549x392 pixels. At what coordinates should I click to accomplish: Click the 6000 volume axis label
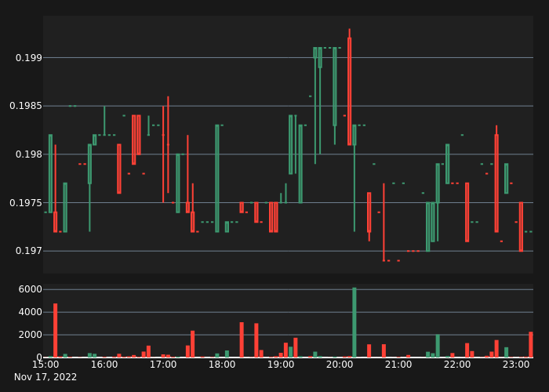[x=31, y=289]
